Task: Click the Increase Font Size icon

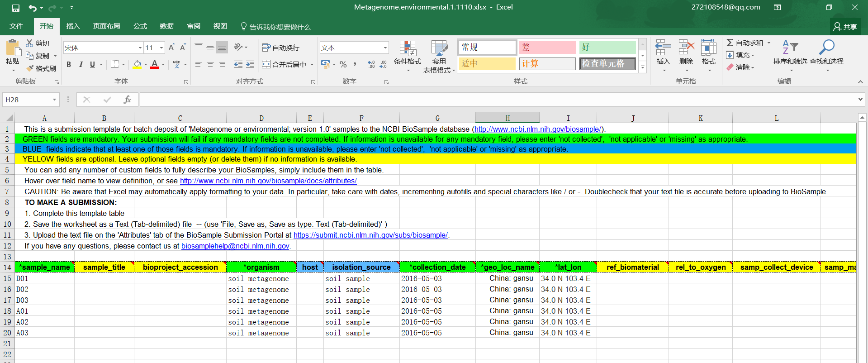Action: coord(171,48)
